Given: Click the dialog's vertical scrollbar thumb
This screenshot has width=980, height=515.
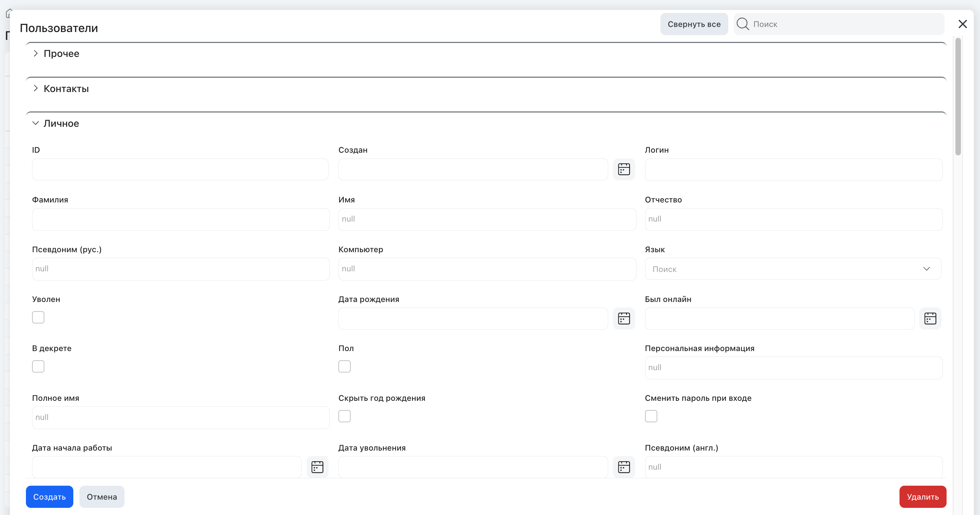Looking at the screenshot, I should (958, 96).
